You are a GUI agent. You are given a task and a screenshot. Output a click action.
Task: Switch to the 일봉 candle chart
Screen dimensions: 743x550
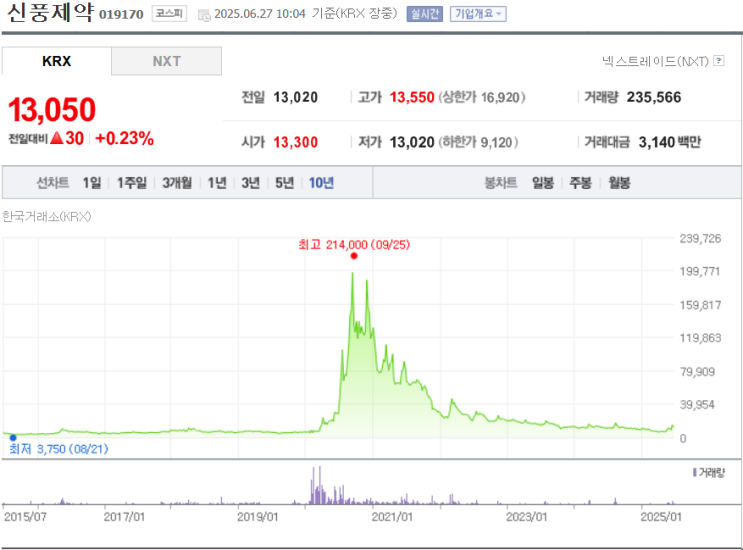coord(543,182)
